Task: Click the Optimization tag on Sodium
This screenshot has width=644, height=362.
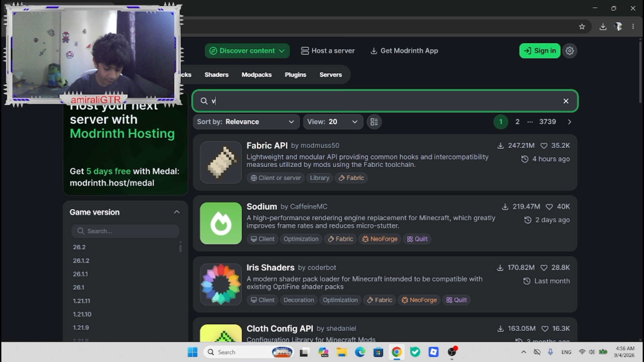Action: (301, 239)
